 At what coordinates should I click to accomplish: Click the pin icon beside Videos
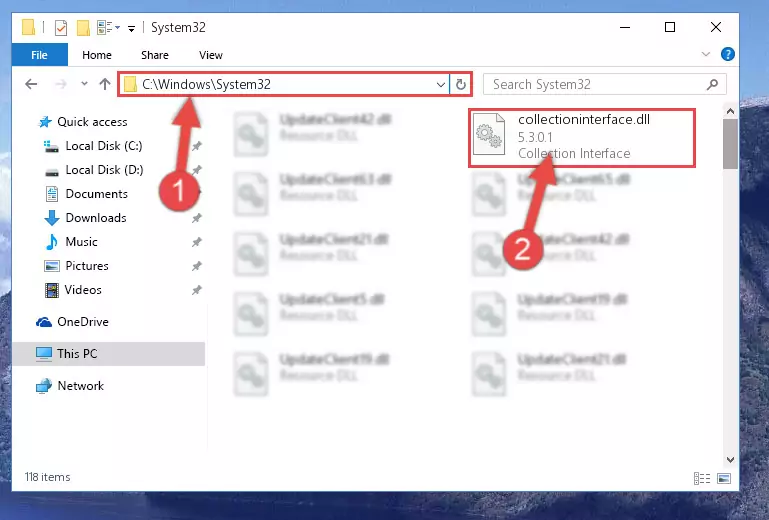tap(197, 290)
